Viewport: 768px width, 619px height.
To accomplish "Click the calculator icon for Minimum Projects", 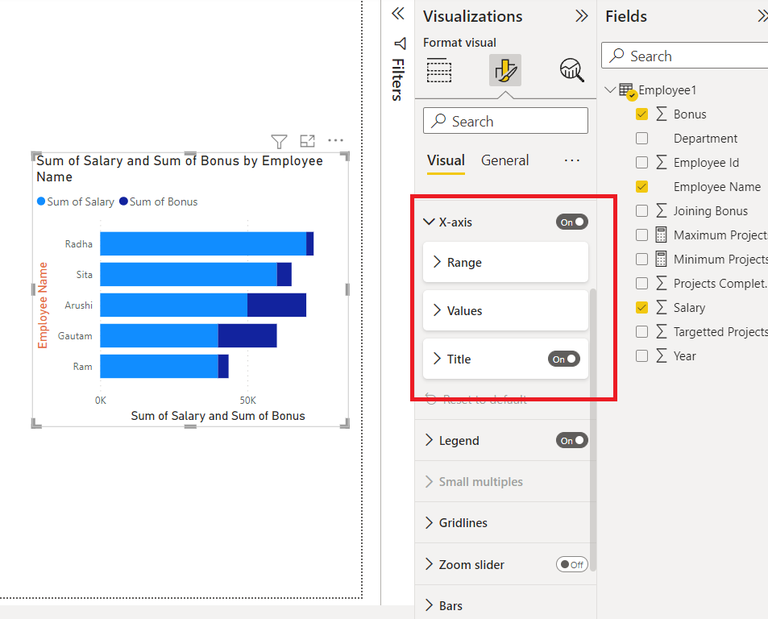I will [x=661, y=259].
